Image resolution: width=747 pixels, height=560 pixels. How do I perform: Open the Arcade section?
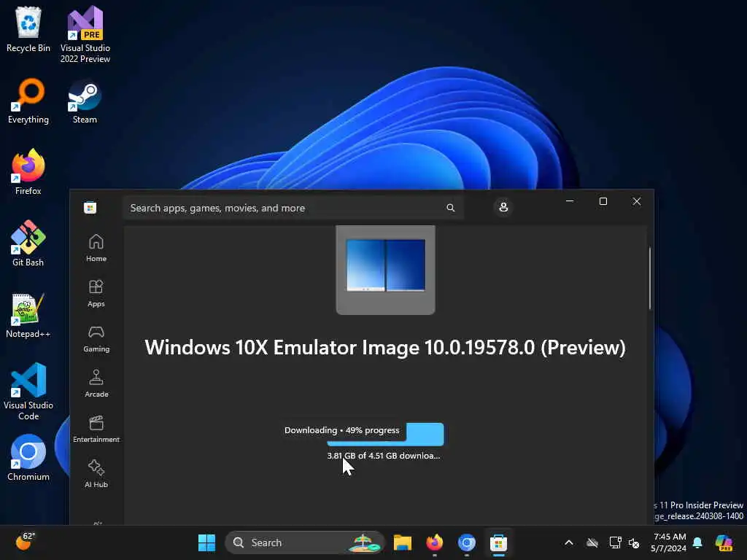click(x=96, y=384)
